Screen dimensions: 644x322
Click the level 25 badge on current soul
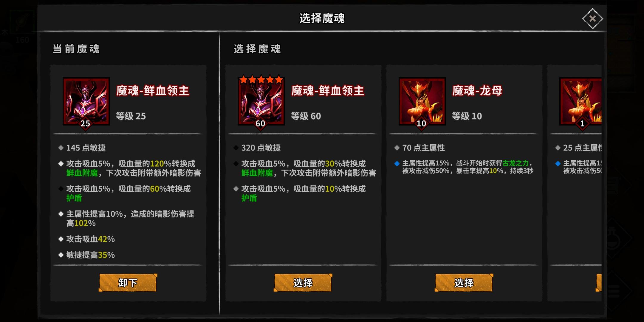85,123
